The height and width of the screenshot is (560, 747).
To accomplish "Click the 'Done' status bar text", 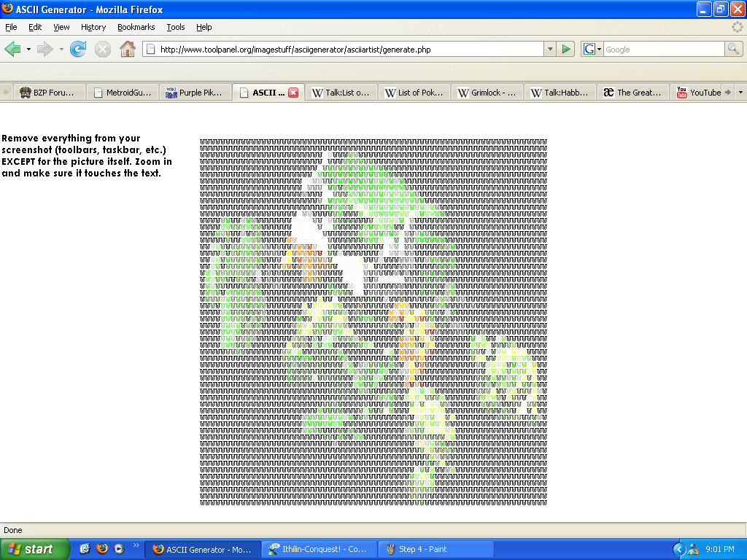I will (13, 530).
